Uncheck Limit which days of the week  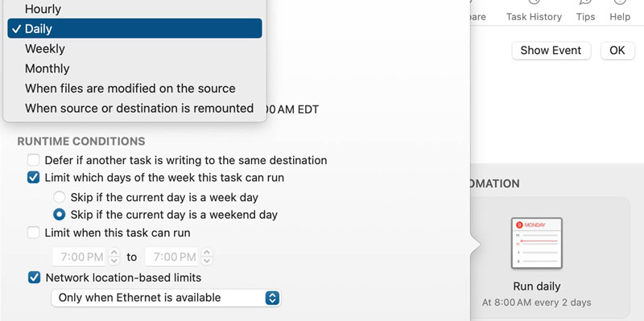[33, 178]
